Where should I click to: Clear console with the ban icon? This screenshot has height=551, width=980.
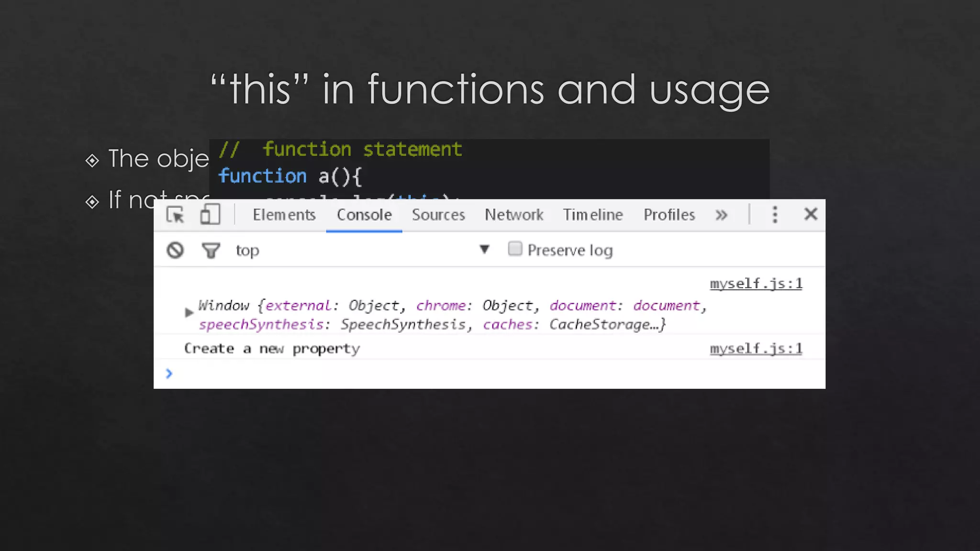click(175, 250)
